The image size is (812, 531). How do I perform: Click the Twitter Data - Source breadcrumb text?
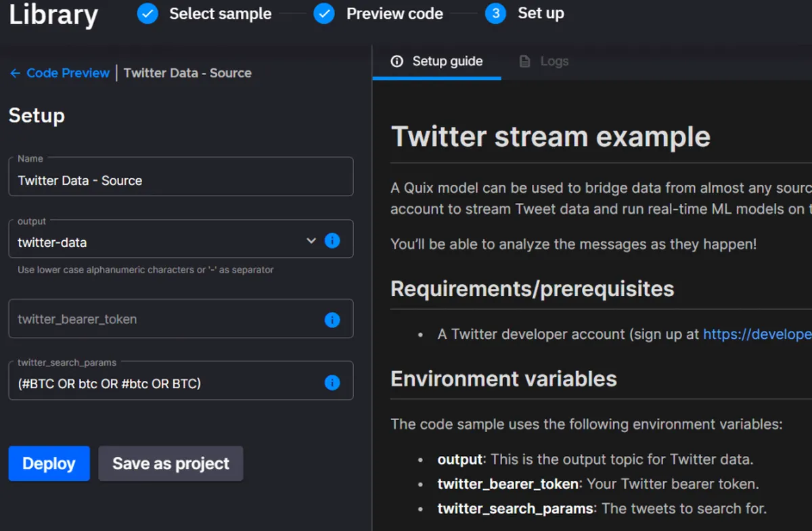tap(187, 73)
